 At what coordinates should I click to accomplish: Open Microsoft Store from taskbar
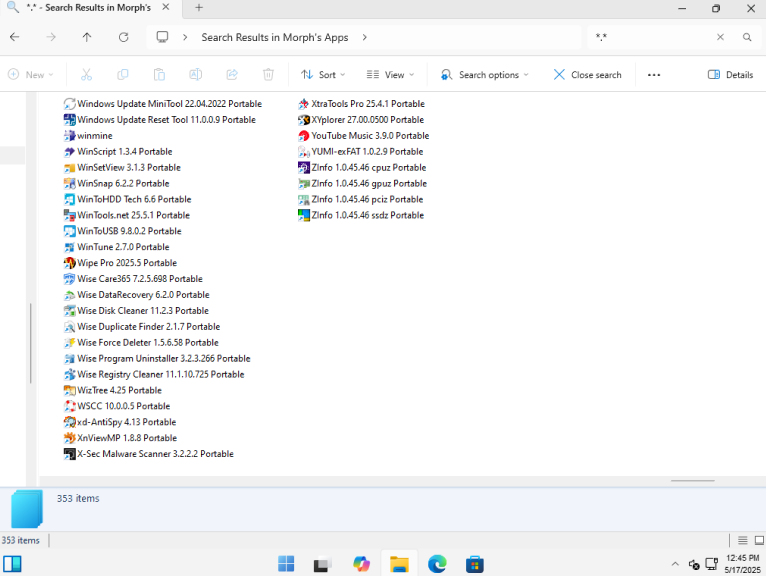[x=475, y=564]
